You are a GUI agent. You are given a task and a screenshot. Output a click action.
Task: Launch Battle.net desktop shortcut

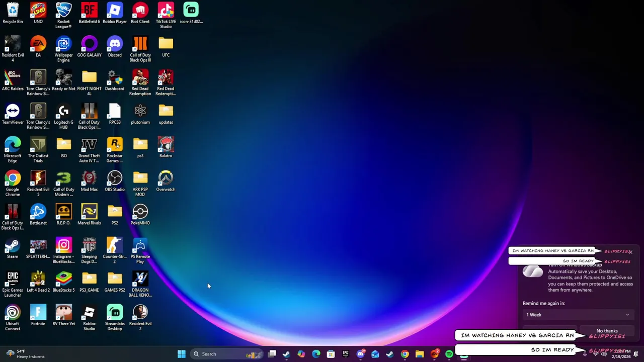click(x=38, y=215)
